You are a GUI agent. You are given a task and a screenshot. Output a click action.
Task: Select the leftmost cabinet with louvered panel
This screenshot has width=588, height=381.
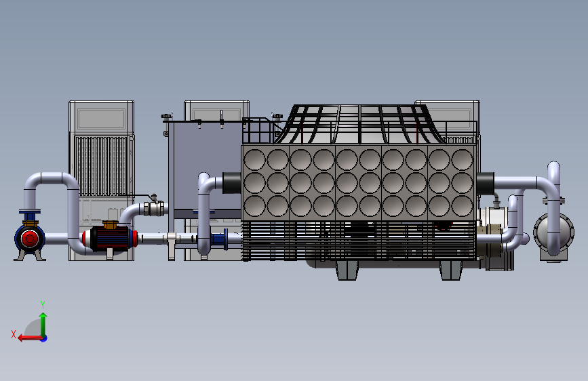point(101,180)
